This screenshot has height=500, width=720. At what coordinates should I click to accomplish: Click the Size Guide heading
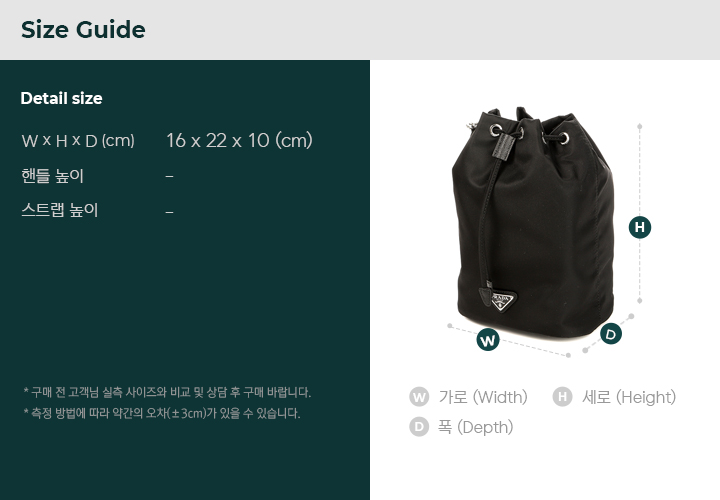pyautogui.click(x=83, y=30)
